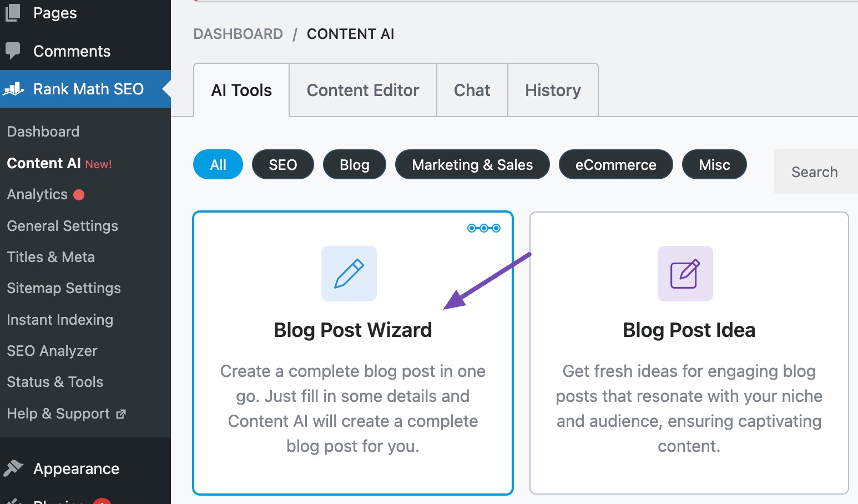Open the SEO Analyzer menu item

point(52,351)
